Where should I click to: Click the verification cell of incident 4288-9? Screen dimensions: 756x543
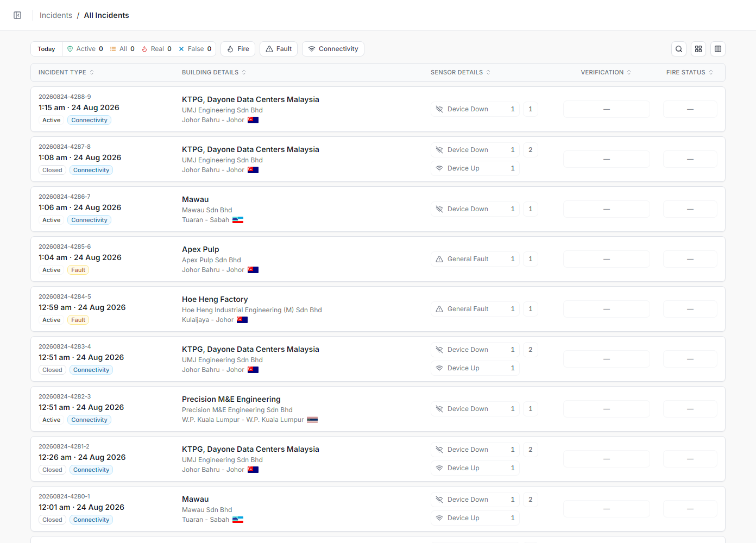(x=607, y=109)
